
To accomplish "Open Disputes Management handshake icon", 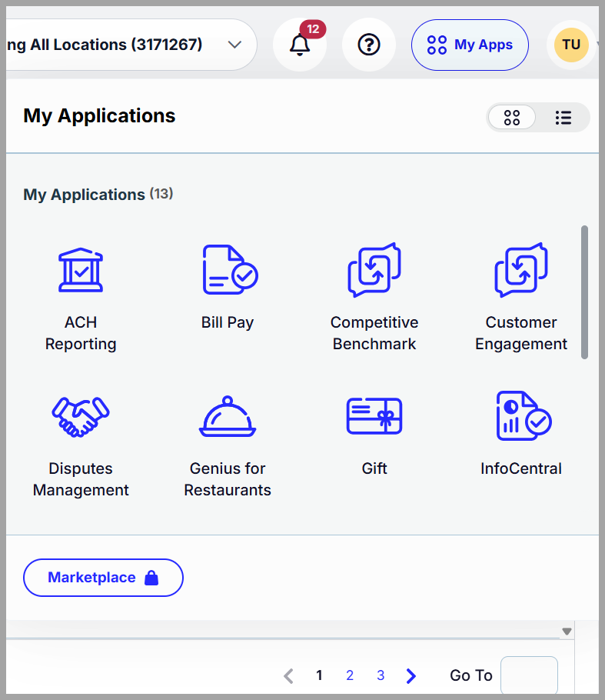I will [x=81, y=416].
